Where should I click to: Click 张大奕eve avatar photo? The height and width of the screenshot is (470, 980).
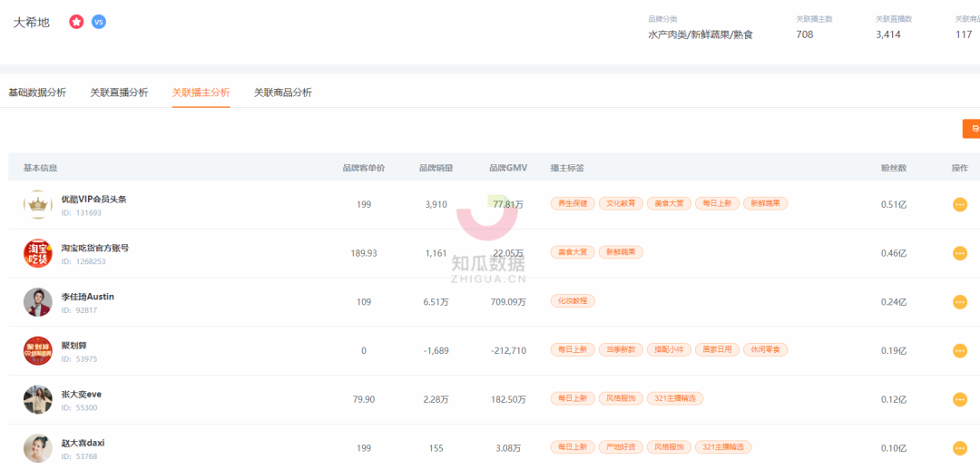pyautogui.click(x=38, y=399)
